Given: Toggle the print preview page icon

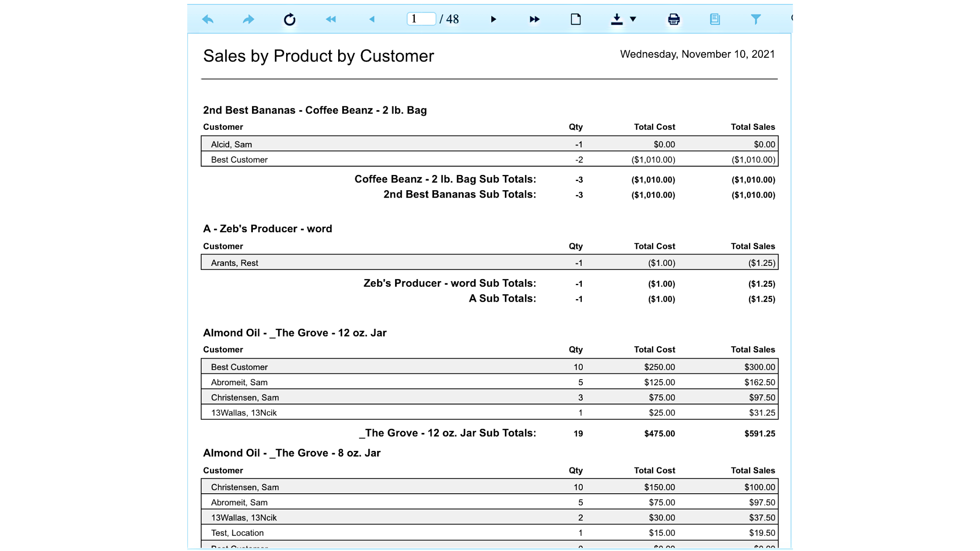Looking at the screenshot, I should (x=575, y=19).
